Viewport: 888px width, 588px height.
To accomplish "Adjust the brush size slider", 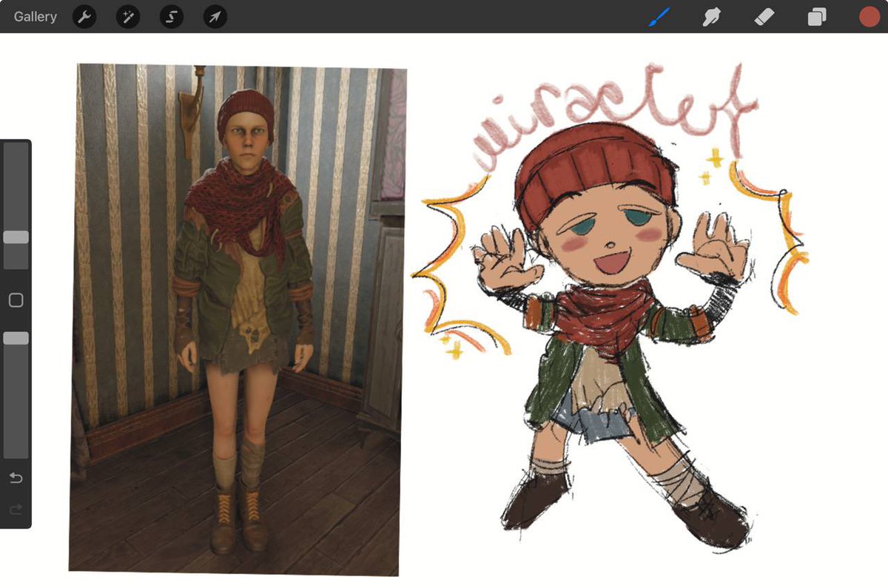I will coord(16,238).
